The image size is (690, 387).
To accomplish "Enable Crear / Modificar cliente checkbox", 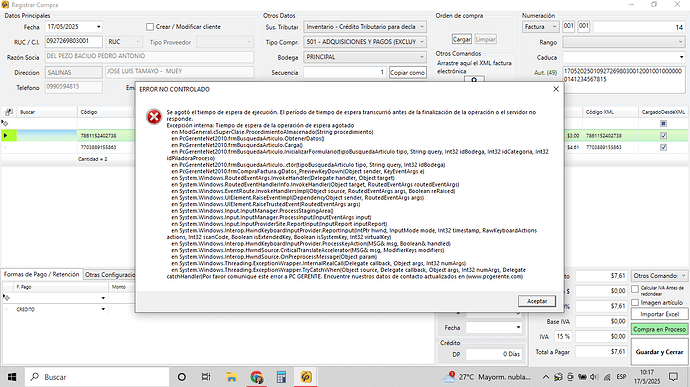I will pos(150,27).
